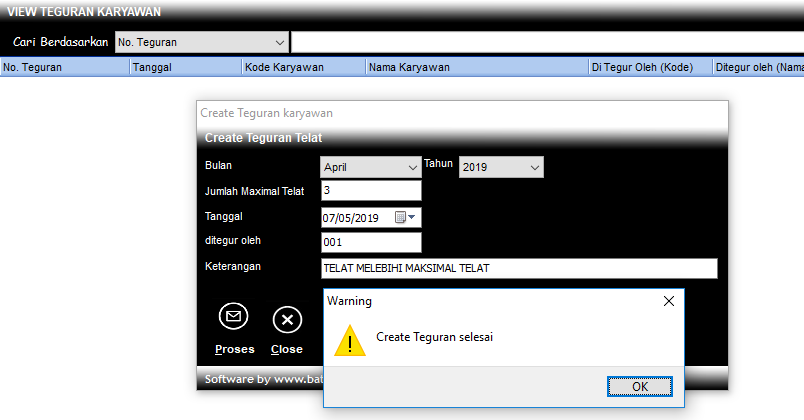Close the Warning dialog with X
The width and height of the screenshot is (804, 420).
coord(668,300)
